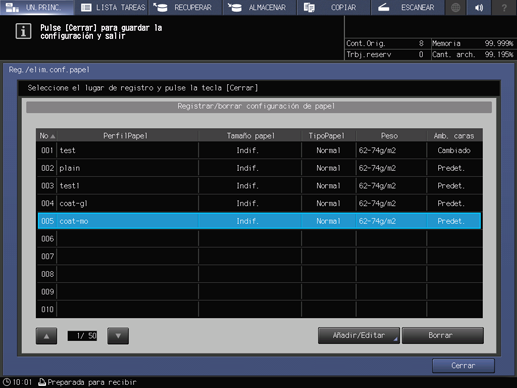Select empty registration slot 008
Image resolution: width=517 pixels, height=388 pixels.
tap(259, 274)
